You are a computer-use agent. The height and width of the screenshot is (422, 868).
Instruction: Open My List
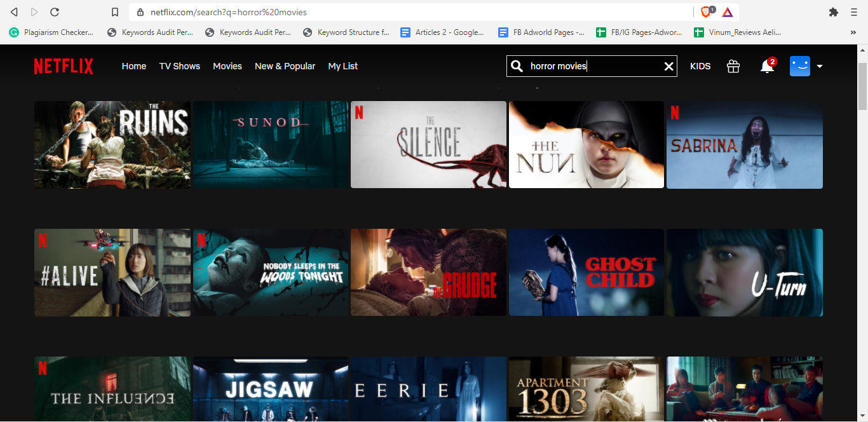point(343,66)
